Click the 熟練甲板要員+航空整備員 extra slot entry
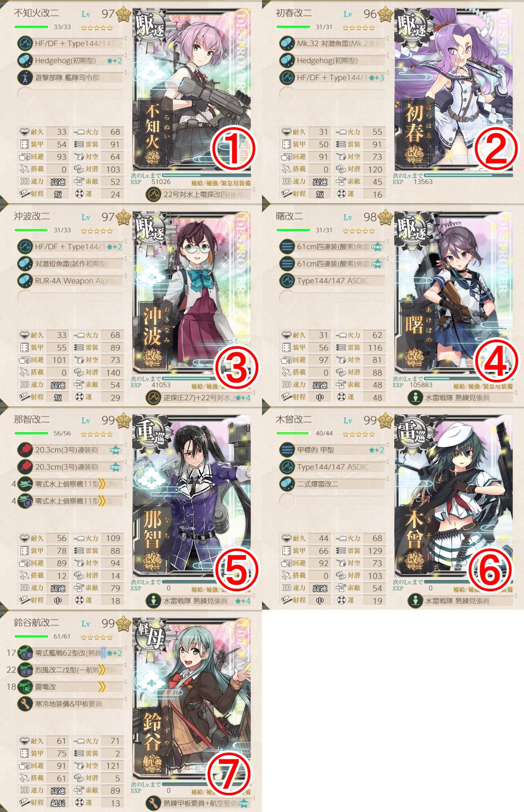Screen dimensions: 524x812 [x=199, y=803]
